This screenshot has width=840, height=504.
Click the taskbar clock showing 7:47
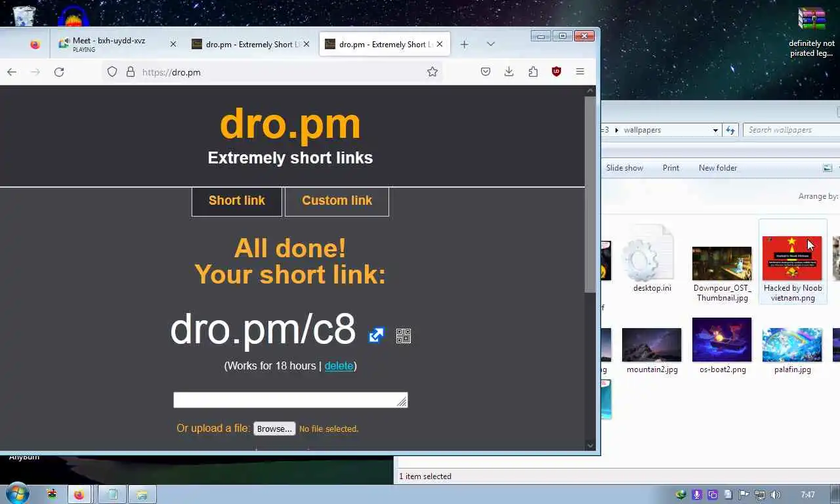(808, 495)
